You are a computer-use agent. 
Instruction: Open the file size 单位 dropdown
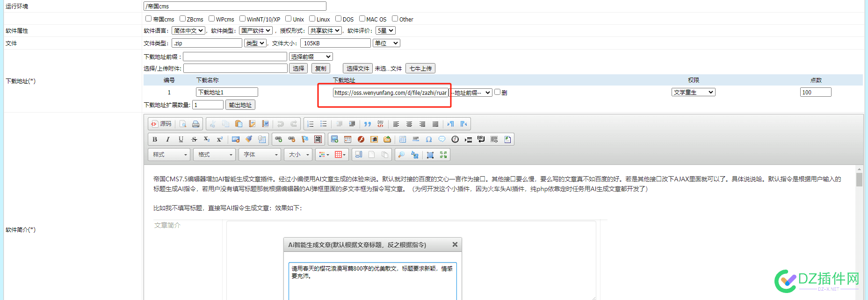[387, 43]
